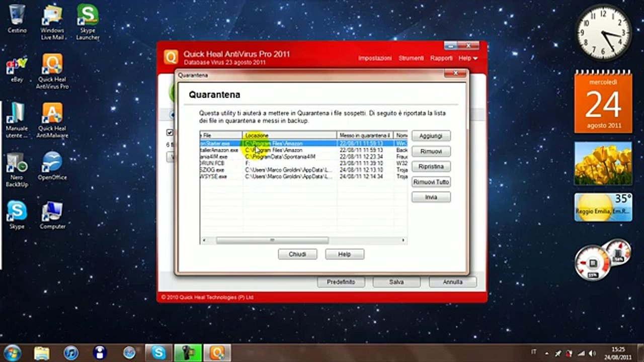Close the Quarantena dialog with its X button
This screenshot has height=362, width=644.
click(x=456, y=74)
